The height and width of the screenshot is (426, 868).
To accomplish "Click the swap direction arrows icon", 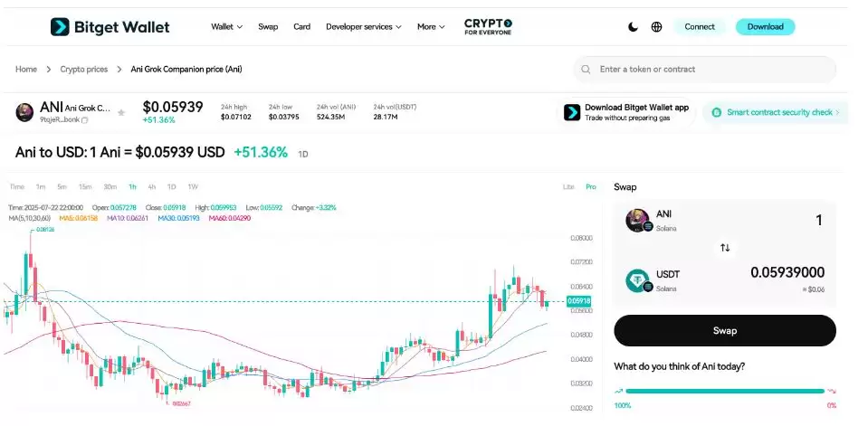I will tap(724, 247).
